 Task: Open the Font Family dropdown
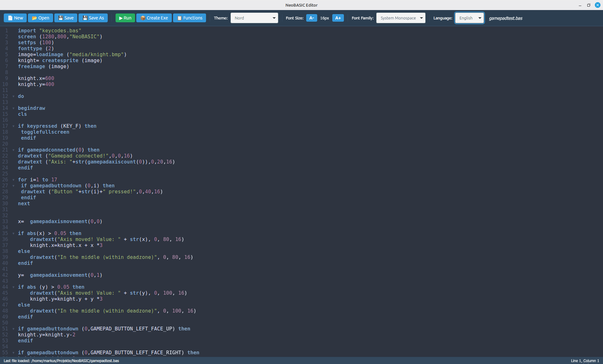pos(401,18)
